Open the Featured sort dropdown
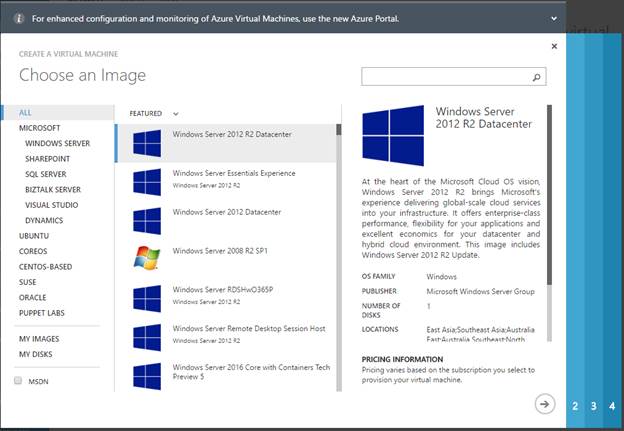 coord(175,114)
